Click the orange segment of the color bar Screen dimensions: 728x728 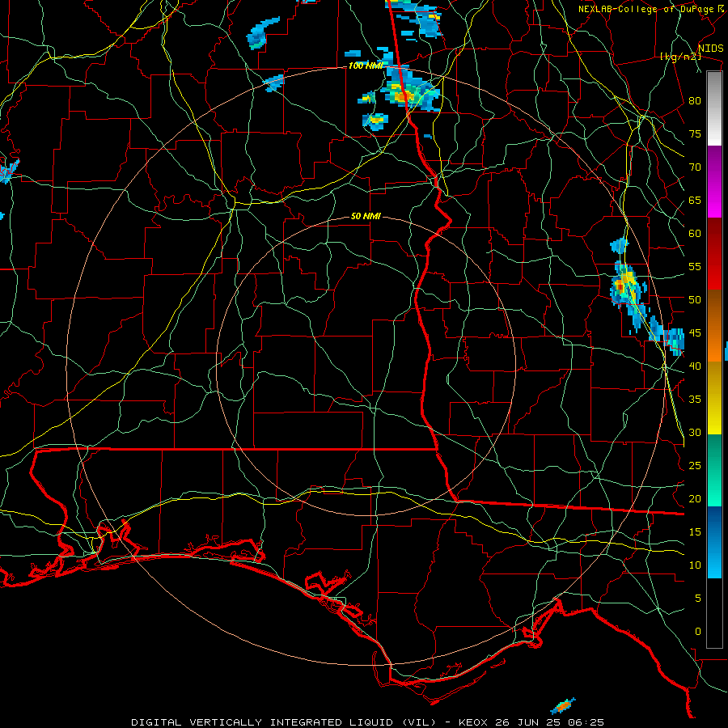(x=714, y=344)
